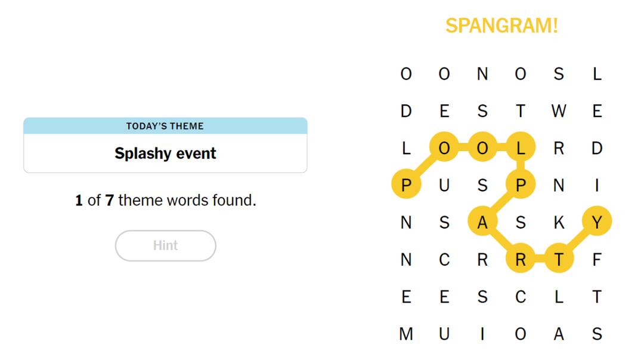Click the 1 of 7 theme words found text
This screenshot has height=363, width=644.
pos(165,201)
